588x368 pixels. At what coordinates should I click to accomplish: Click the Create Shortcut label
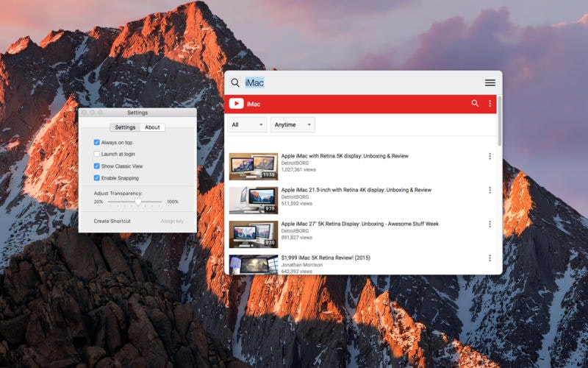(x=112, y=222)
